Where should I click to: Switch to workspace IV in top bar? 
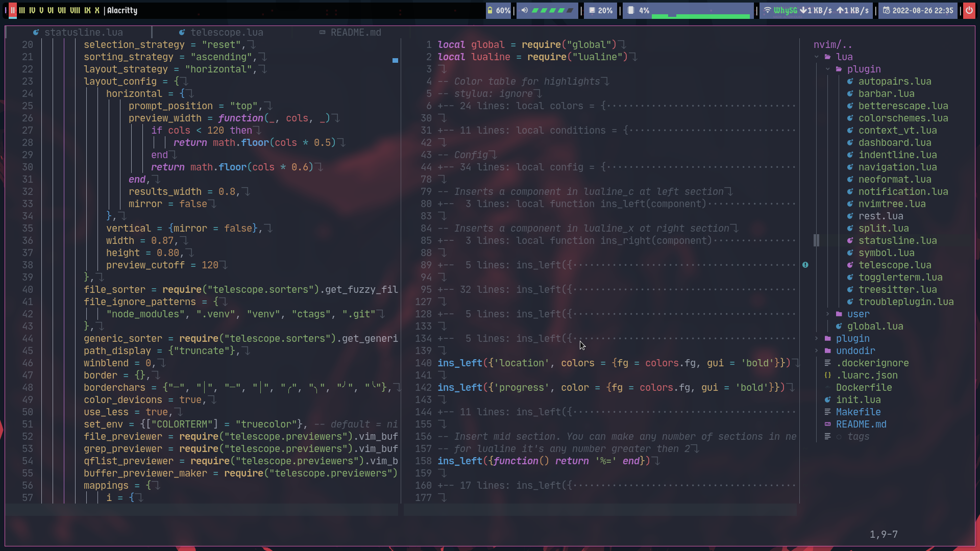pos(32,10)
